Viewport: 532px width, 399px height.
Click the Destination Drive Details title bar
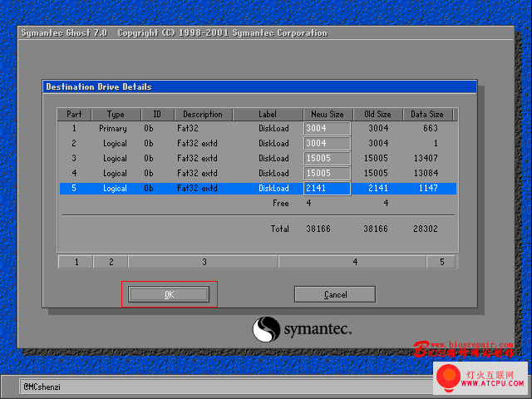tap(260, 86)
